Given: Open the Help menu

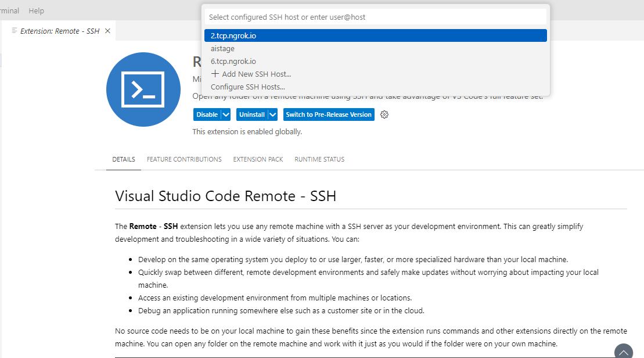Looking at the screenshot, I should point(36,10).
